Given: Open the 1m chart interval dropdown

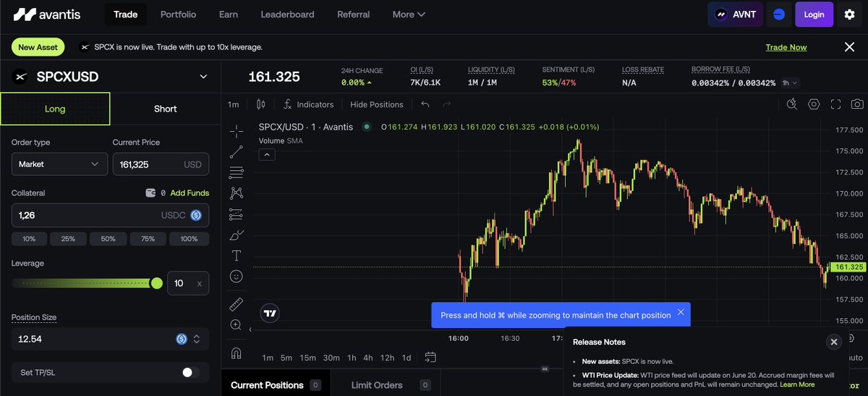Looking at the screenshot, I should tap(233, 104).
